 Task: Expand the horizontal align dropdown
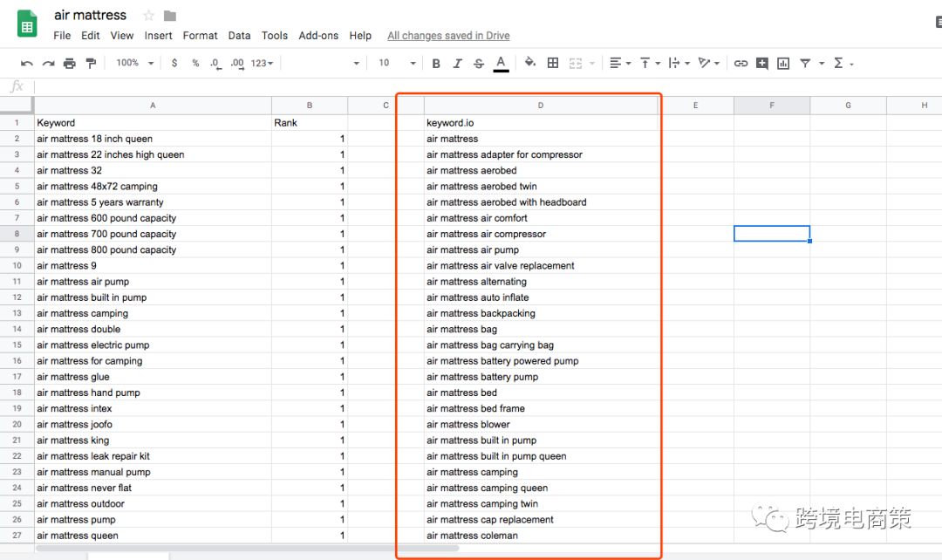pos(619,64)
